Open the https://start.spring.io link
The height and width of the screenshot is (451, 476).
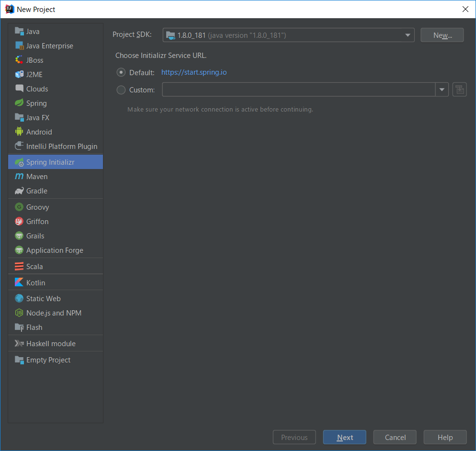pyautogui.click(x=194, y=72)
